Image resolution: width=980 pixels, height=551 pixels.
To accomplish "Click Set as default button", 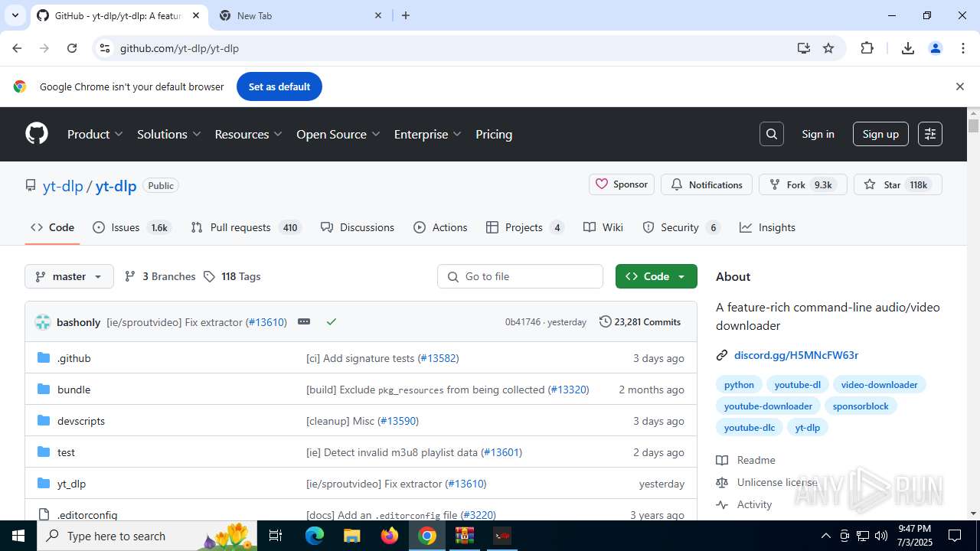I will pos(279,86).
